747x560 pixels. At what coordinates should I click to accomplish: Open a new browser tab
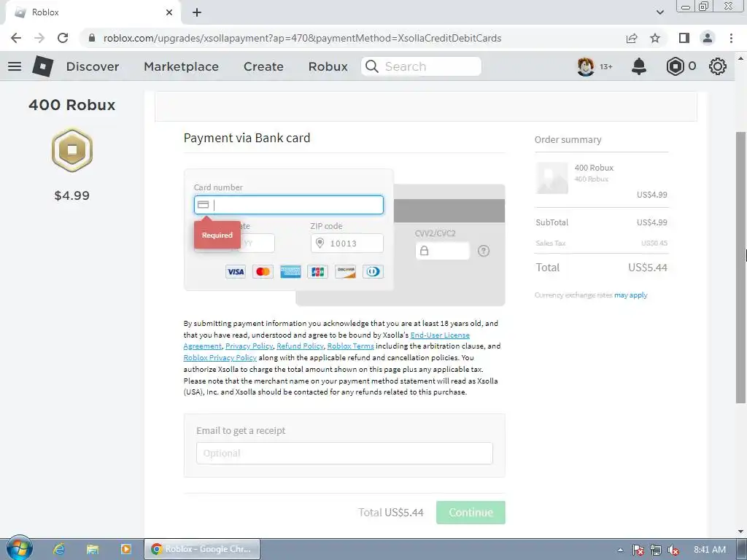tap(197, 12)
